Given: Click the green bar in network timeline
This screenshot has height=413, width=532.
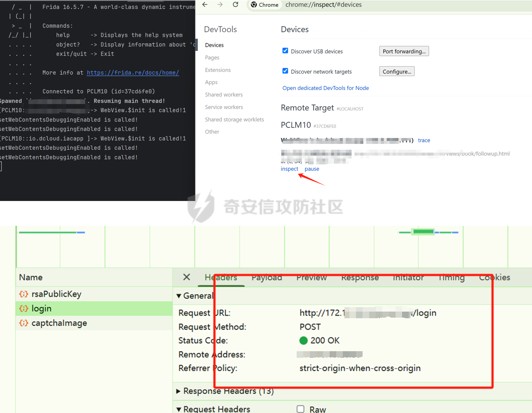Looking at the screenshot, I should [x=423, y=232].
